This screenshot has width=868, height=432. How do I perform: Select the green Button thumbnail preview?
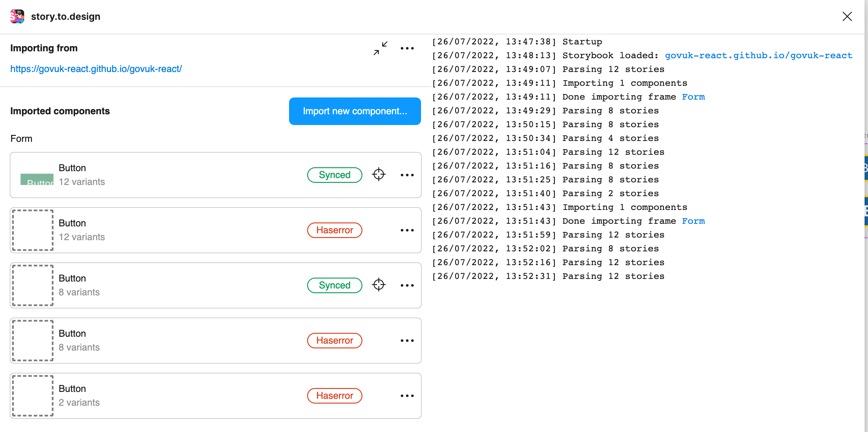pos(37,179)
